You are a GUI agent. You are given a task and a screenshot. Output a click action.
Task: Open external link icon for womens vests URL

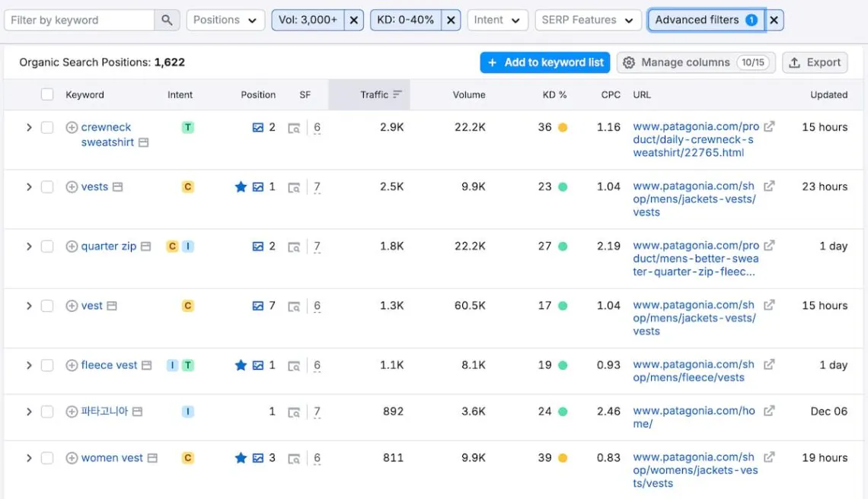click(x=769, y=457)
